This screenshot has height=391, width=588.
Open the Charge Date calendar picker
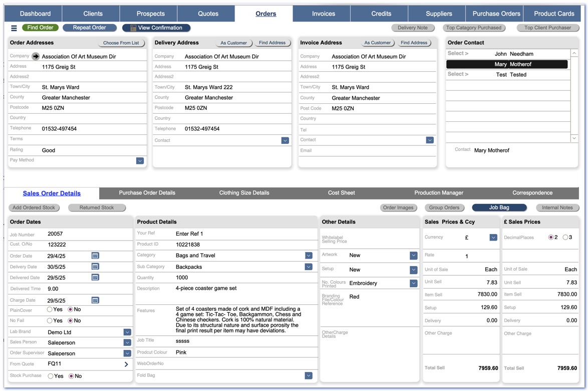coord(95,300)
